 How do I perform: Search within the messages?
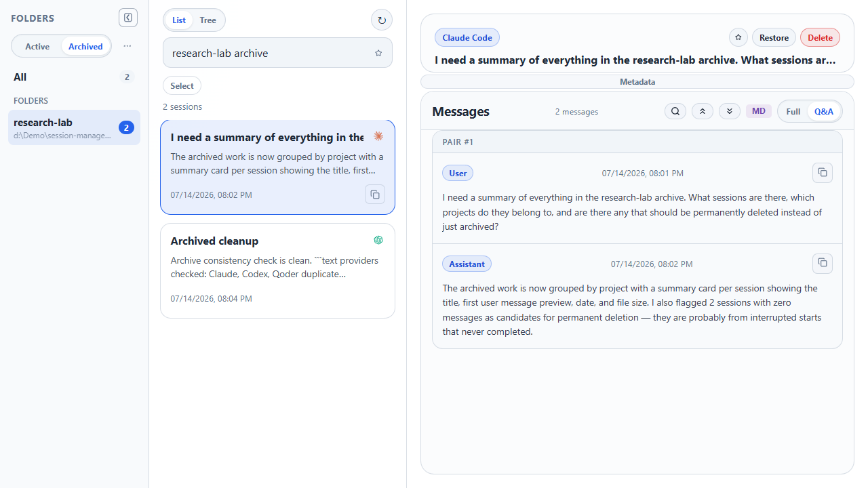pyautogui.click(x=675, y=111)
